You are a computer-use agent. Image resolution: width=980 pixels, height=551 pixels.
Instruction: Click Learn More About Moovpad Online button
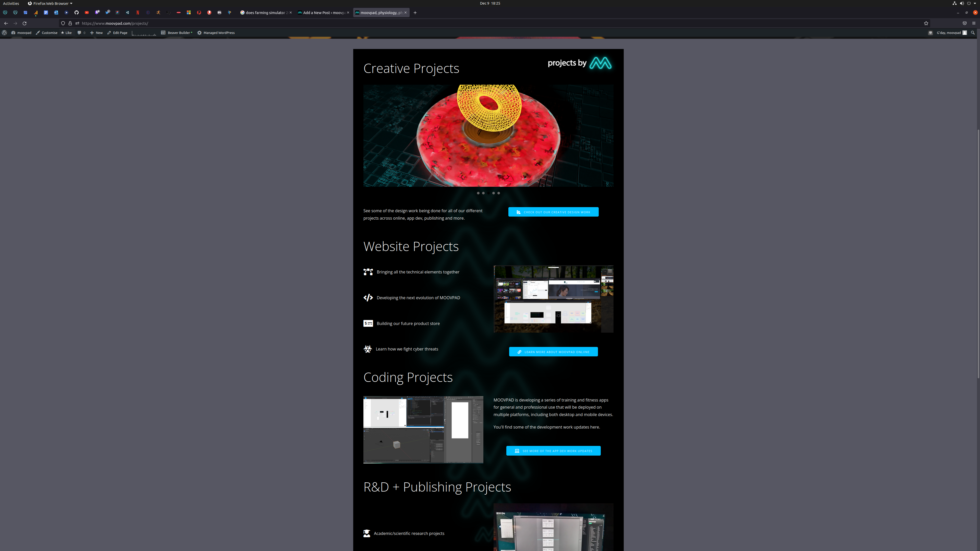click(x=553, y=352)
